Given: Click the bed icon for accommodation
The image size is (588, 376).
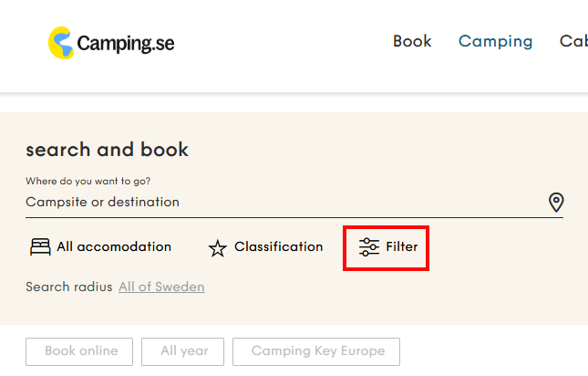Looking at the screenshot, I should tap(40, 247).
